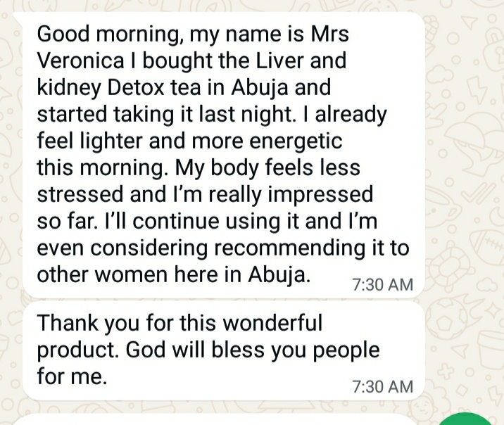Click the word "recommending" in the message
The width and height of the screenshot is (504, 425).
tap(289, 248)
